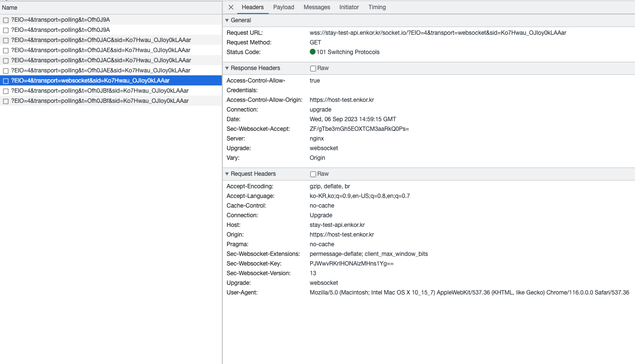Select the Access-Control-Allow-Credentials value true
635x364 pixels.
pyautogui.click(x=315, y=81)
